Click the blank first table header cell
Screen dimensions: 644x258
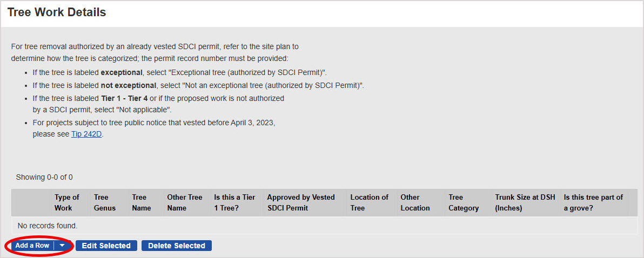(x=31, y=202)
